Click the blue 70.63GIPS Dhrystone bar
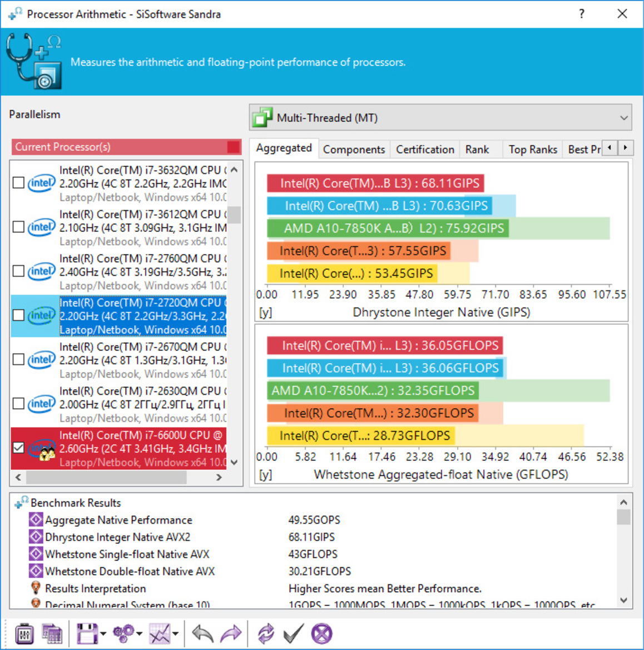 [x=379, y=206]
